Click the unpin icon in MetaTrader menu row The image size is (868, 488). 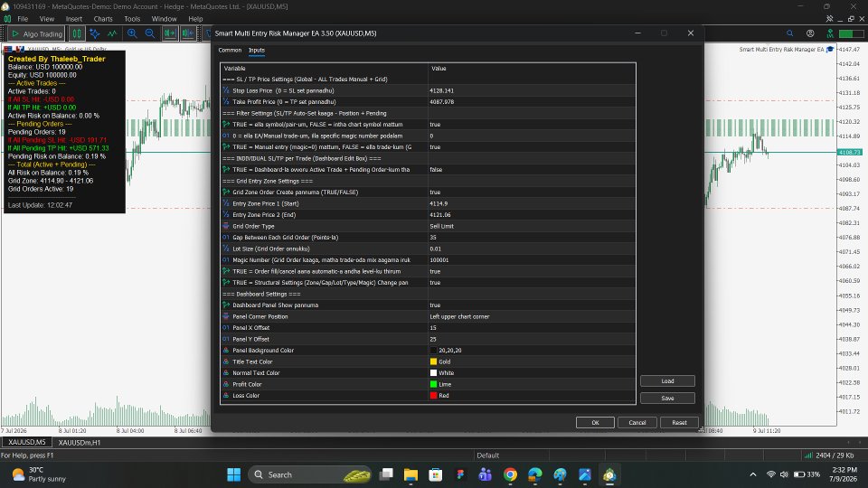coord(829,19)
